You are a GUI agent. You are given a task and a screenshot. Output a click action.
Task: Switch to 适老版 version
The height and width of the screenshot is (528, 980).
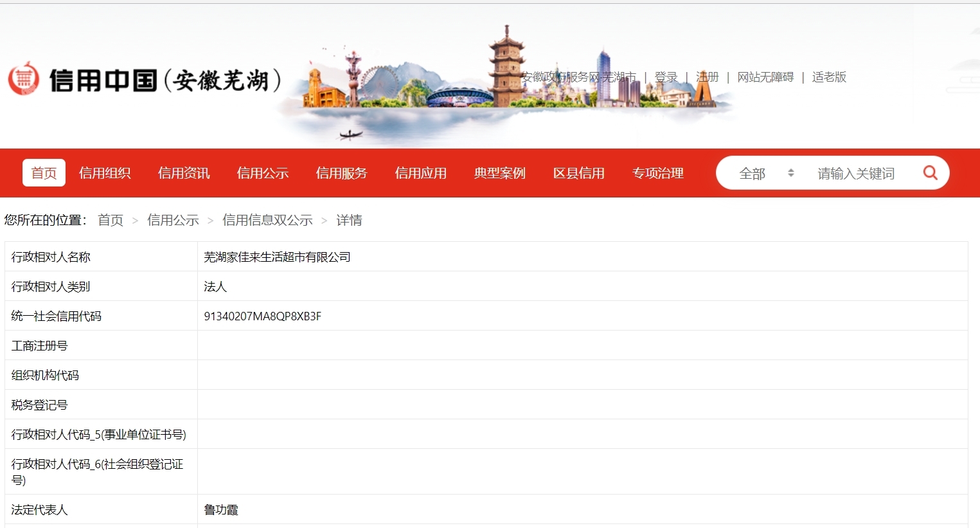coord(829,77)
